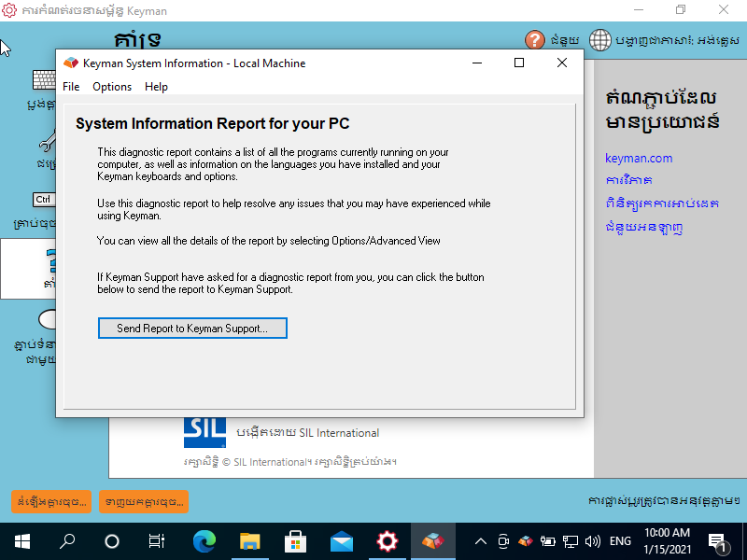Click the network tray icon
The image size is (747, 560).
coord(571,541)
